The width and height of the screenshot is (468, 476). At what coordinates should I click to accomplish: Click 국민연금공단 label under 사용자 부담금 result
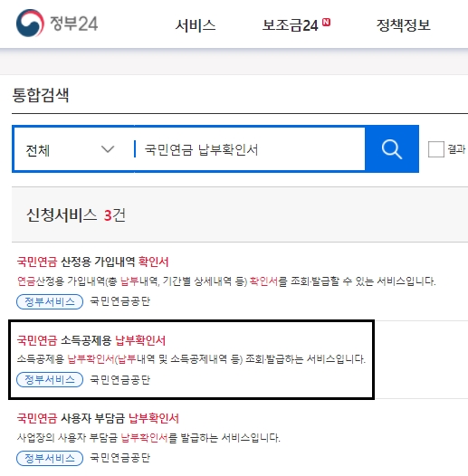click(120, 458)
